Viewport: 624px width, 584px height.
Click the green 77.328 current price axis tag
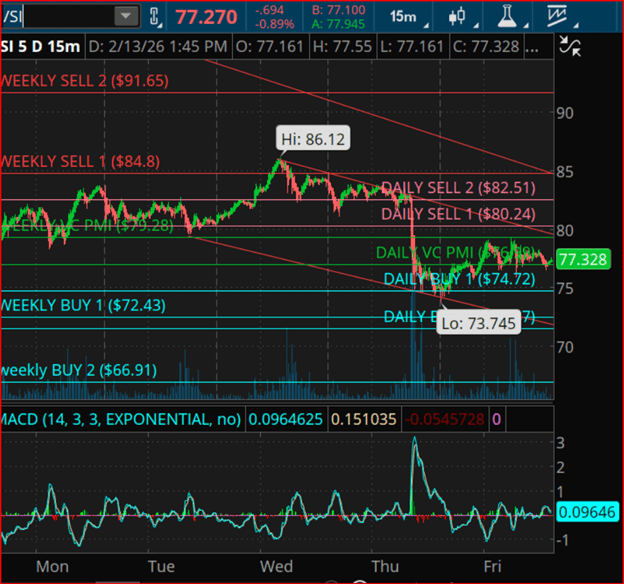(x=579, y=260)
